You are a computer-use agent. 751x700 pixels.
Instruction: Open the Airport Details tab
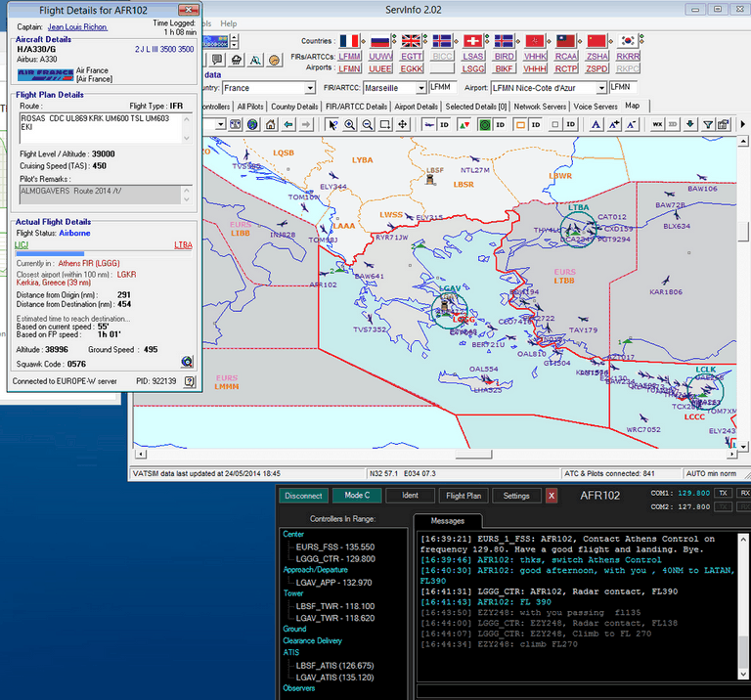coord(416,107)
